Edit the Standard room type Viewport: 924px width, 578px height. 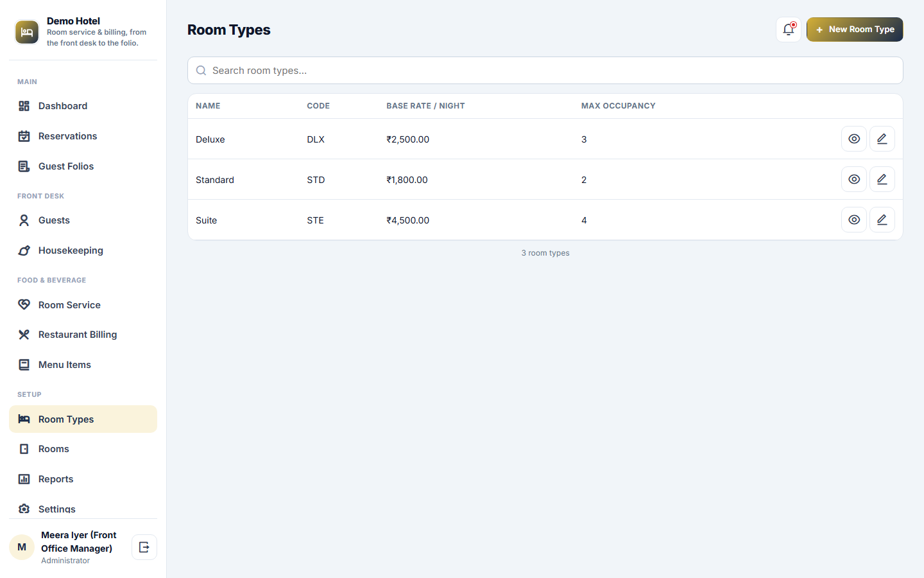882,179
